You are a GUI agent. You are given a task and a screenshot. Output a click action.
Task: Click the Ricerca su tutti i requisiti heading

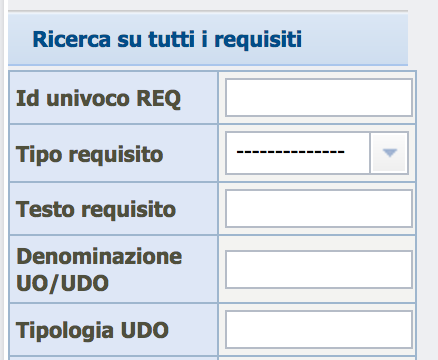(x=167, y=39)
